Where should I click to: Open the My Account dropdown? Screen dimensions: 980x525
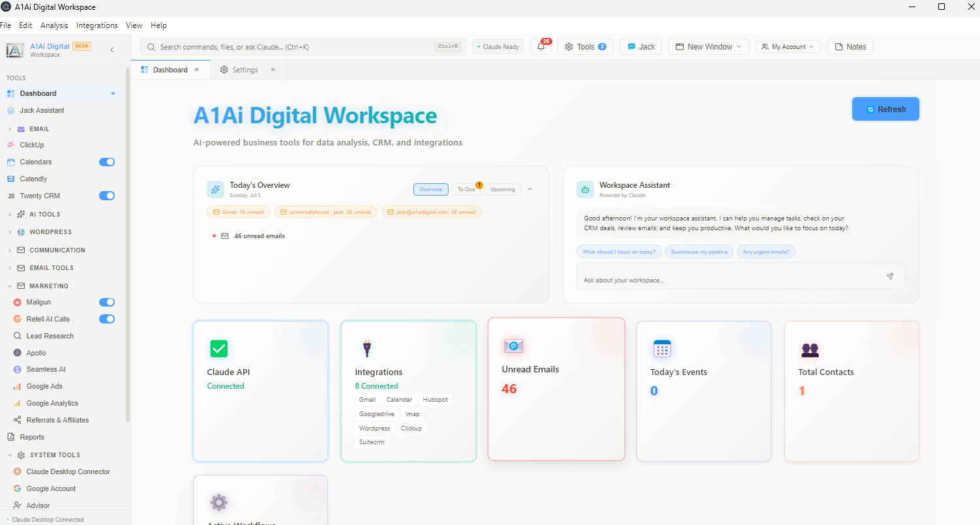[x=788, y=47]
